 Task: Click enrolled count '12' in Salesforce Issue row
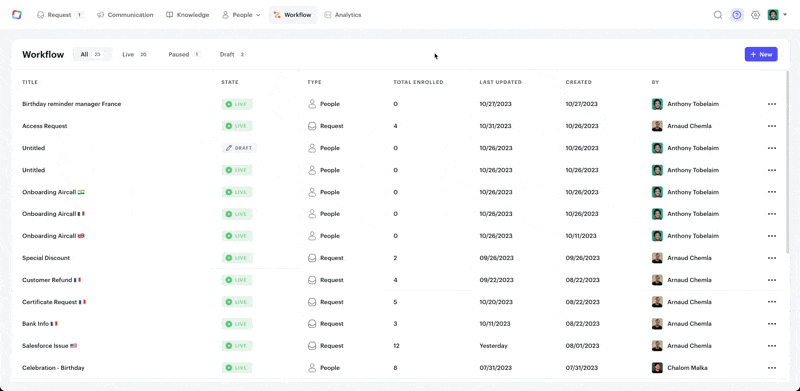[396, 346]
